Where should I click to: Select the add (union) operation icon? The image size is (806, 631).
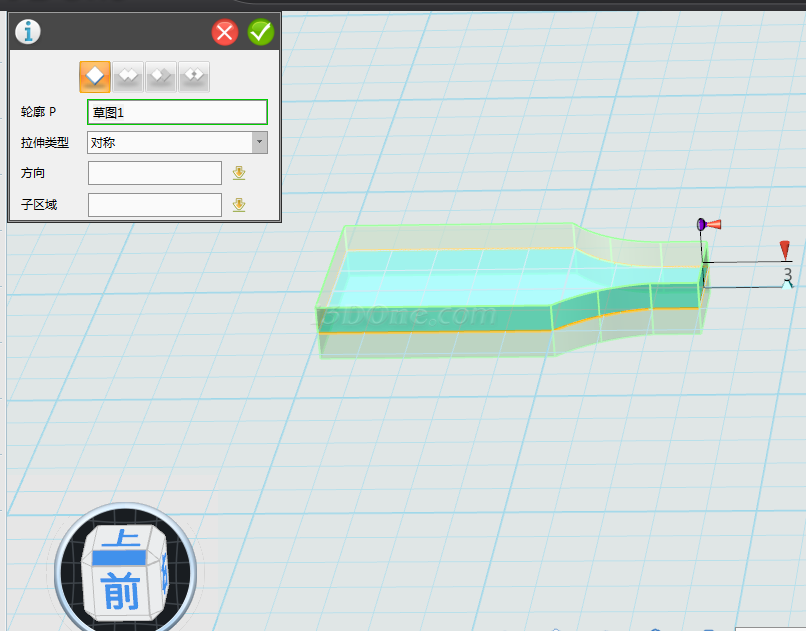coord(128,76)
